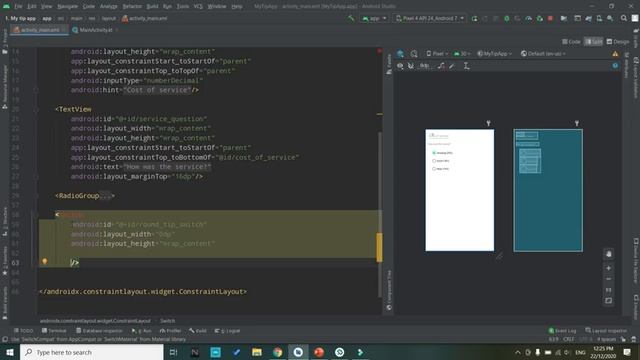
Task: Click the Run app icon beside the device dropdown
Action: coord(474,18)
